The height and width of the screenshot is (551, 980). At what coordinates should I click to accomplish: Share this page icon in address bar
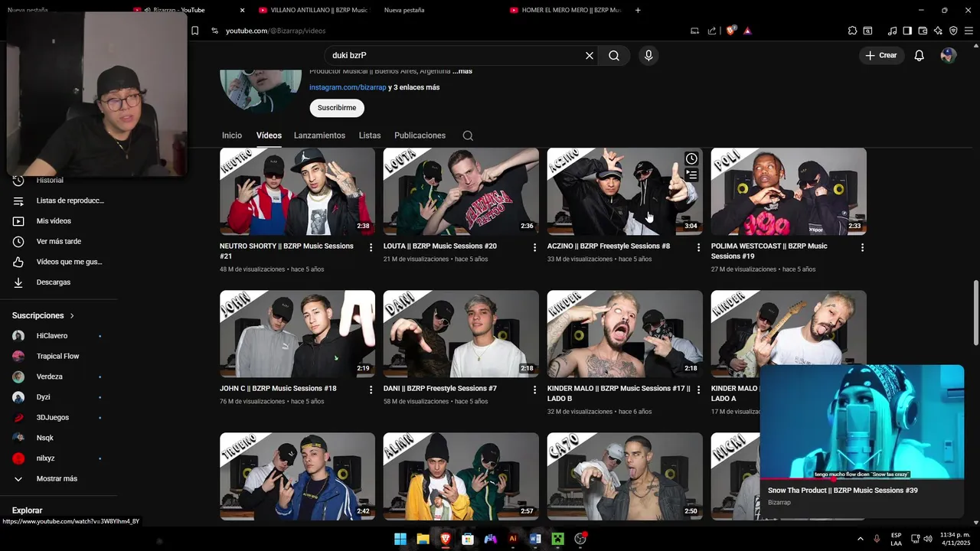pos(712,31)
